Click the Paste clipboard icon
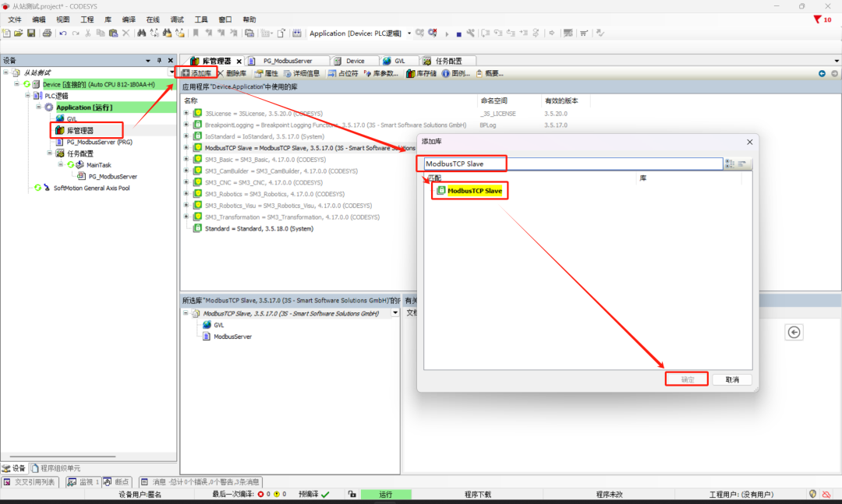Screen dimensions: 842x504 click(x=113, y=33)
